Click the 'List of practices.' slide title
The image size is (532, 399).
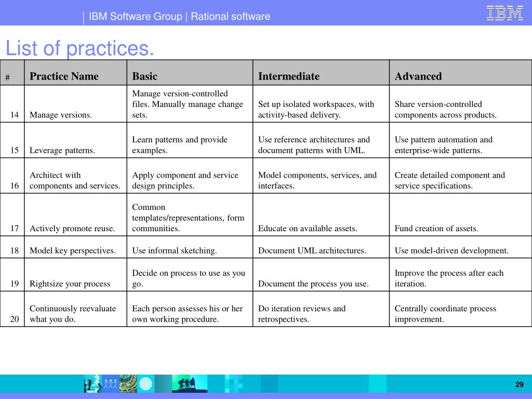coord(79,48)
